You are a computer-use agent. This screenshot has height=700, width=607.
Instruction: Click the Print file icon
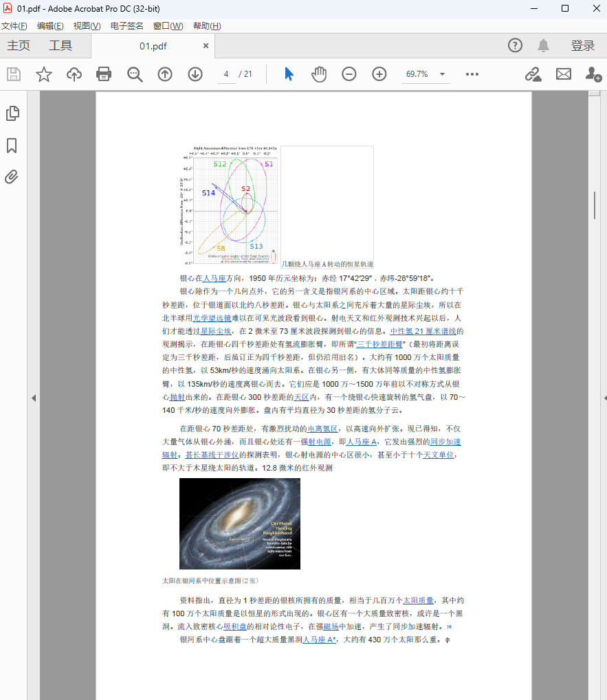[104, 74]
